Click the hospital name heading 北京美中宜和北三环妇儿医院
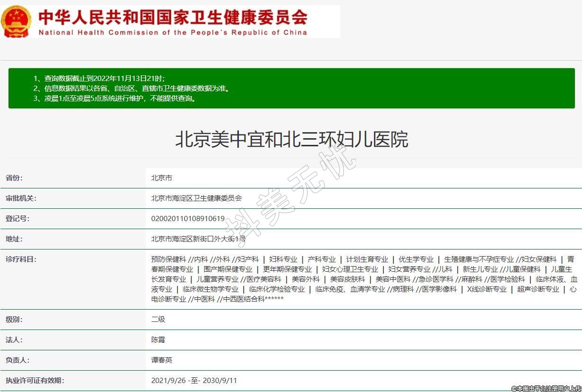 (x=291, y=139)
